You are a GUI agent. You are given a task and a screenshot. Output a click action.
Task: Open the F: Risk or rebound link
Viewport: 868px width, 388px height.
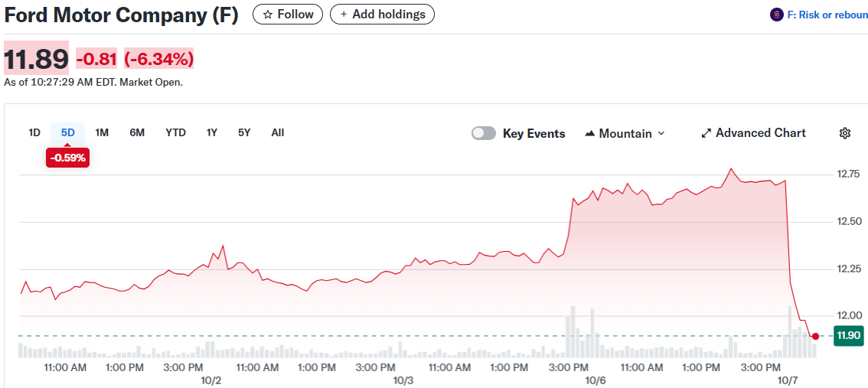(827, 15)
